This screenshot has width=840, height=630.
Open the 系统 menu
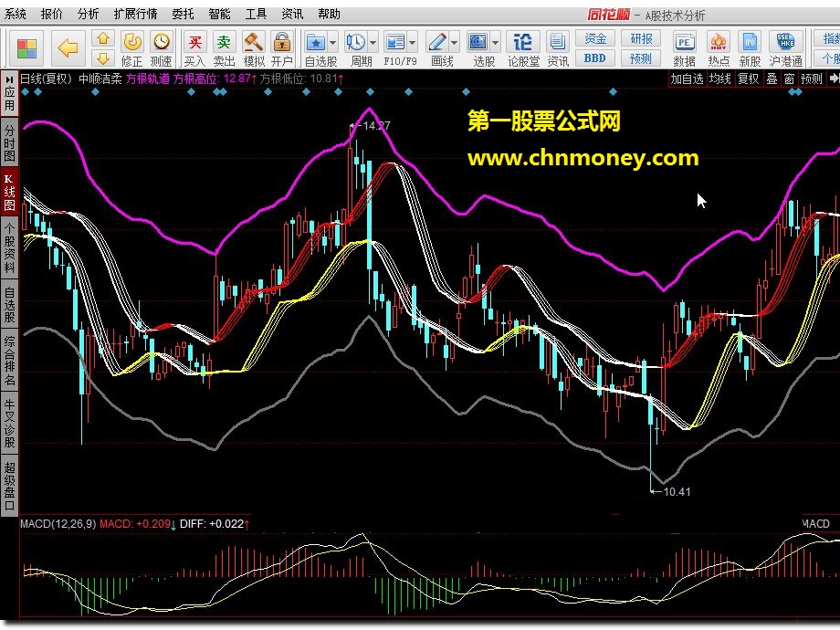click(x=15, y=14)
